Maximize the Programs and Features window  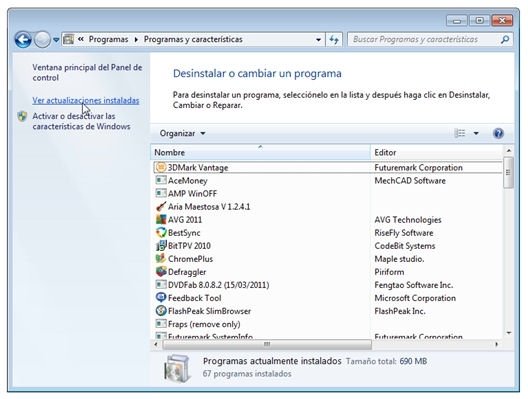click(x=479, y=21)
